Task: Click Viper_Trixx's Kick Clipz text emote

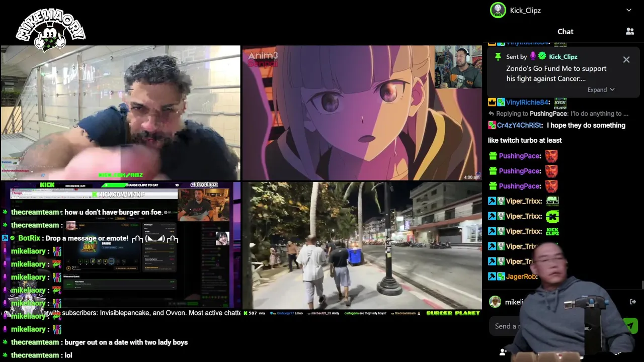Action: [552, 232]
